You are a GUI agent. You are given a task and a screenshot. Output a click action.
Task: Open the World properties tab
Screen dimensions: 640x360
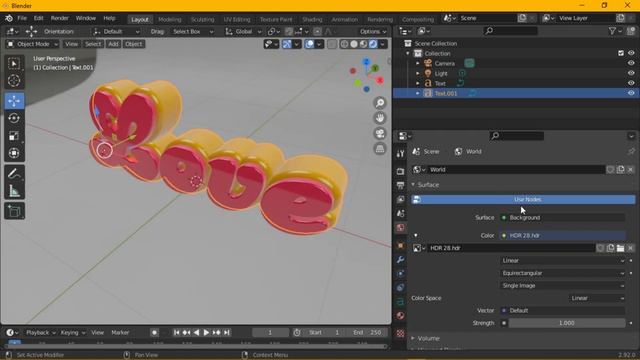(x=400, y=228)
